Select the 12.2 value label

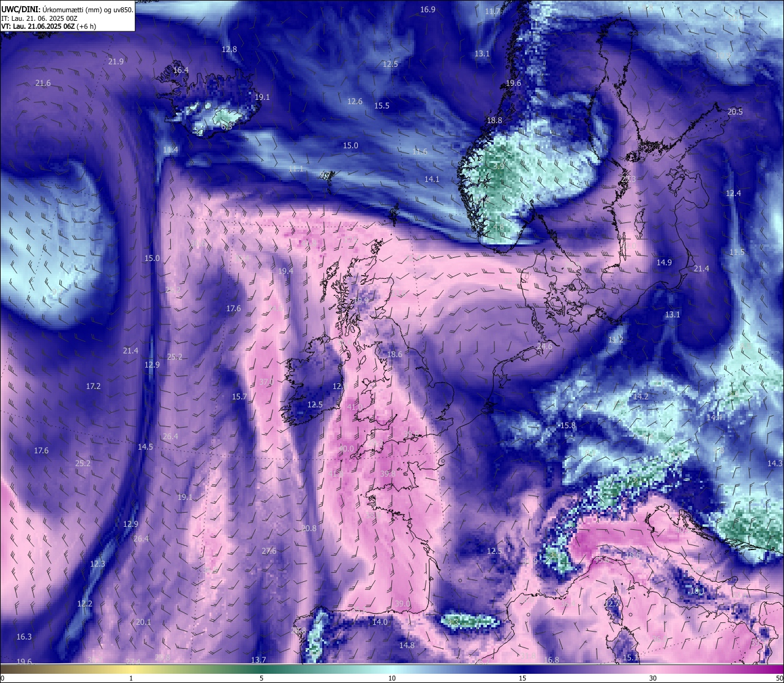coord(85,604)
